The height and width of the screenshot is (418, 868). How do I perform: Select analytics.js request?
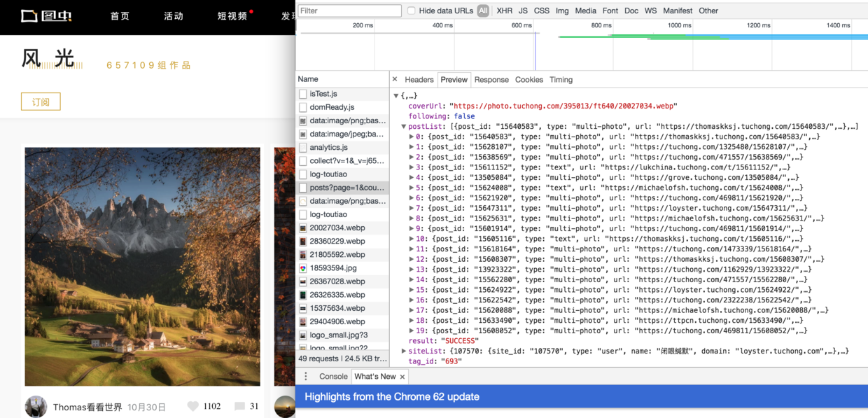(342, 148)
